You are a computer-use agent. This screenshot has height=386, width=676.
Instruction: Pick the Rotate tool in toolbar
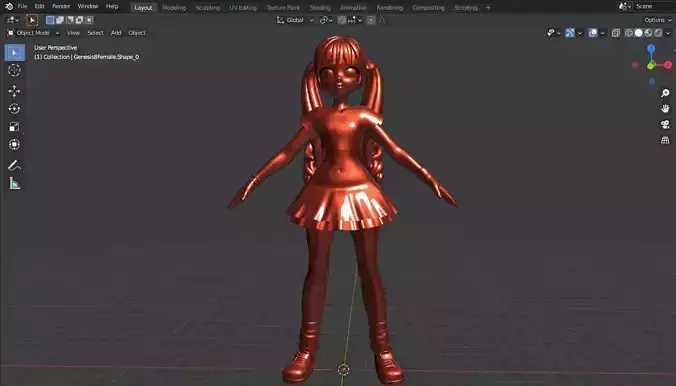(x=14, y=109)
